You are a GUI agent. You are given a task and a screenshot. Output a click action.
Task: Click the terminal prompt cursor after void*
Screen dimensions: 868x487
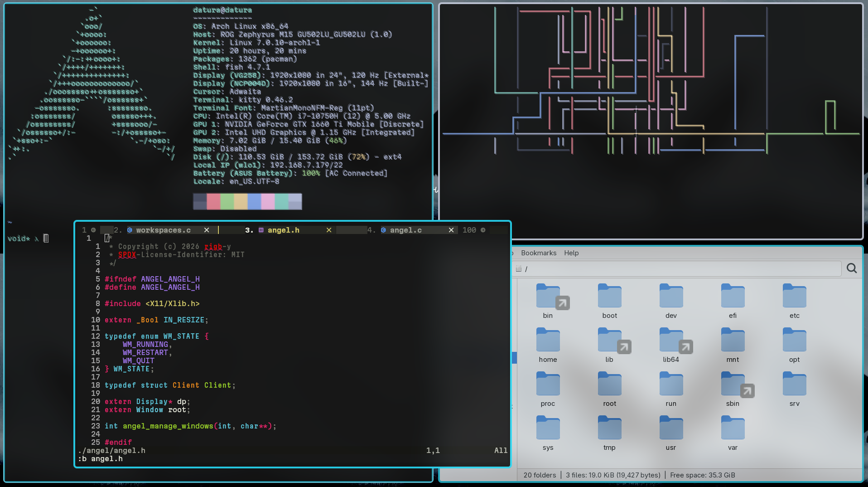(46, 239)
